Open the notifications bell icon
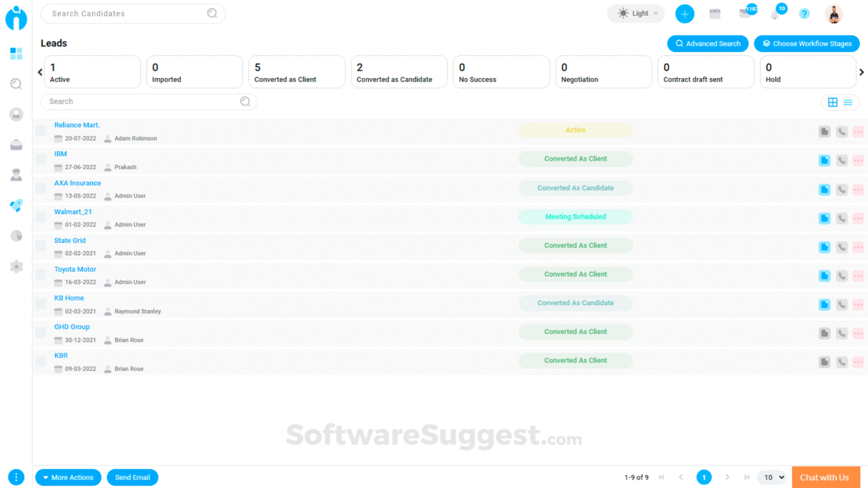Viewport: 868px width, 488px height. pos(775,14)
